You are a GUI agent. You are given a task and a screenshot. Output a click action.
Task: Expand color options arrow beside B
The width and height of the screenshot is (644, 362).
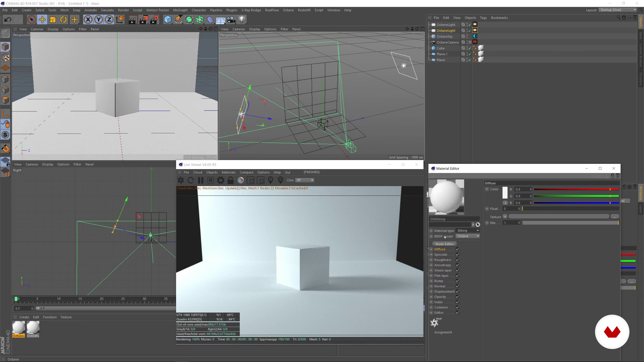[x=505, y=203]
